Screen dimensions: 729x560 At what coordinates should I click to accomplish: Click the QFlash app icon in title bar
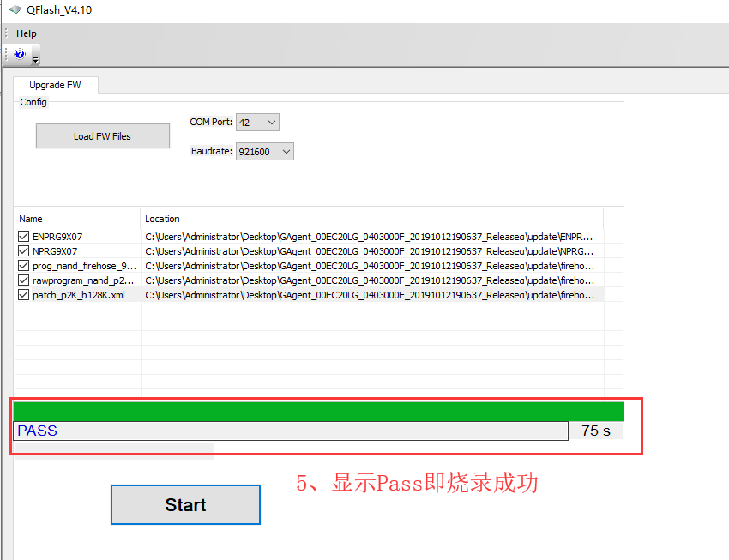tap(15, 9)
